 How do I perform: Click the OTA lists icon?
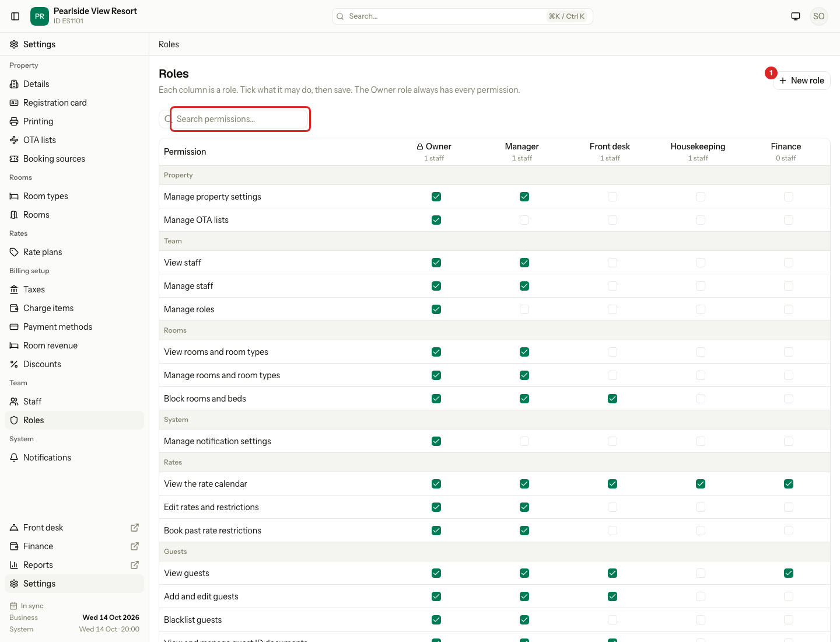click(14, 140)
